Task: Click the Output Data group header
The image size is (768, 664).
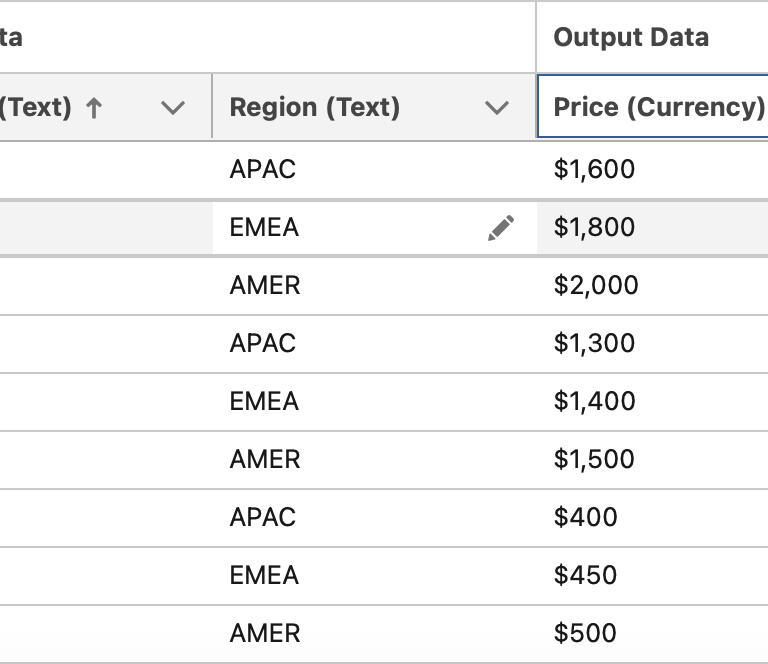Action: tap(631, 37)
